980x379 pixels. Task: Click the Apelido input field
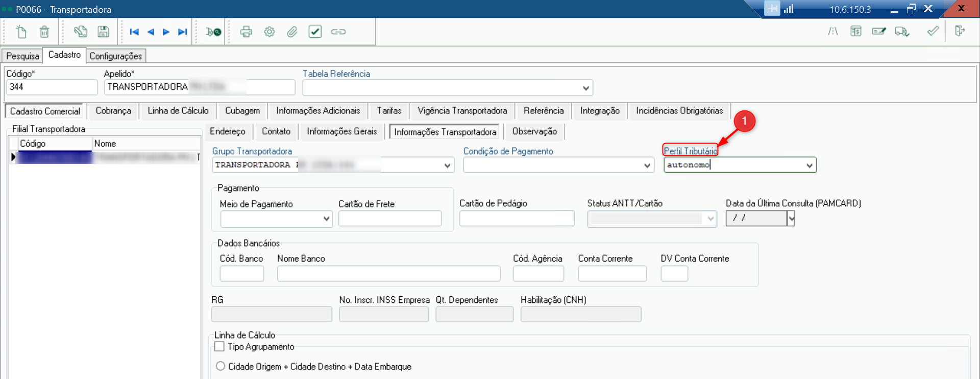tap(200, 87)
